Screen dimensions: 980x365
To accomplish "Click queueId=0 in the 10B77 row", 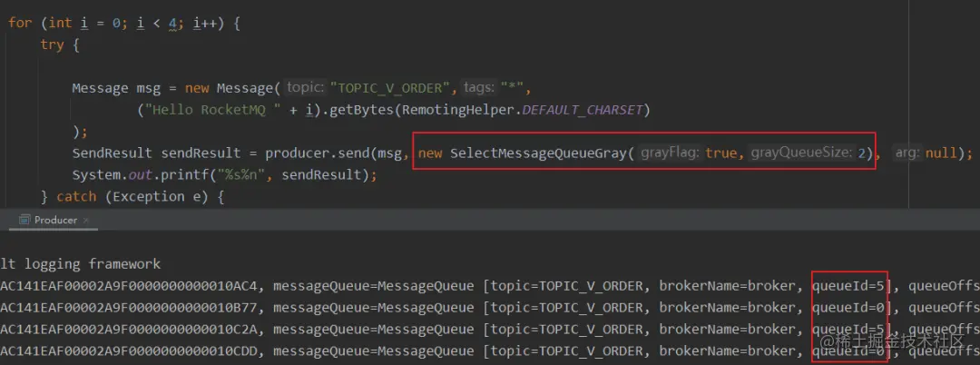I will (x=849, y=308).
